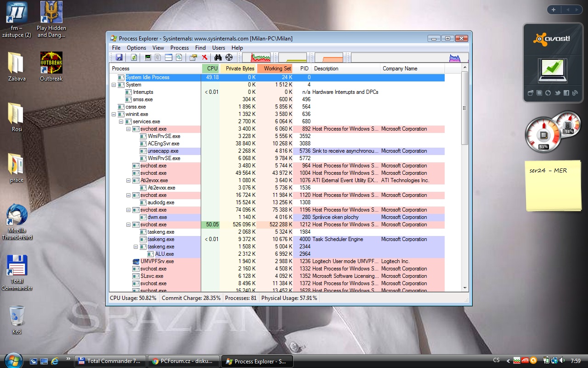The width and height of the screenshot is (588, 368).
Task: Select the System Idle Process row
Action: click(x=277, y=77)
